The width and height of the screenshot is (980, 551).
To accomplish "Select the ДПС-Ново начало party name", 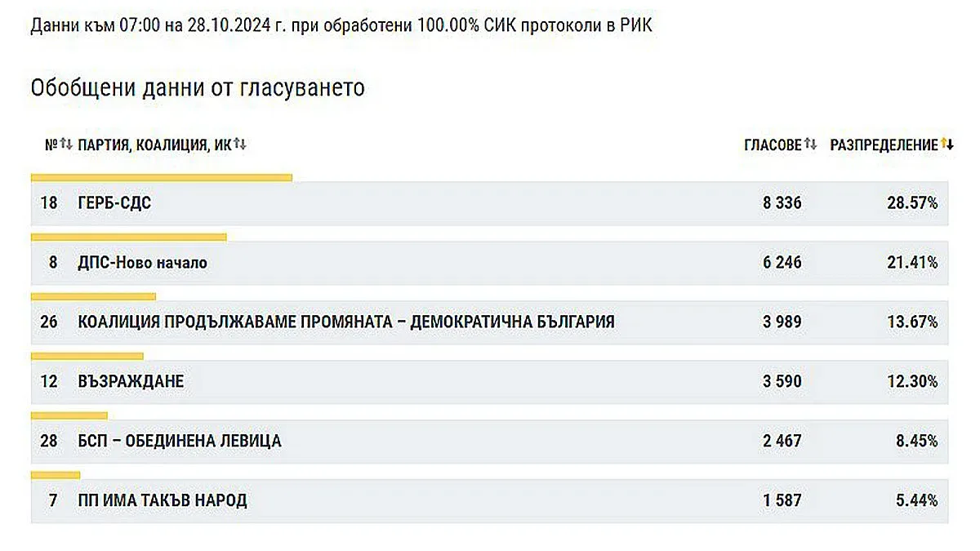I will coord(142,263).
